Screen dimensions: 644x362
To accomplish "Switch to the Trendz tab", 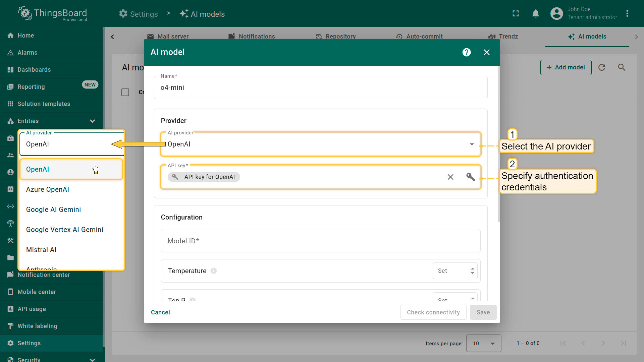I will click(503, 36).
